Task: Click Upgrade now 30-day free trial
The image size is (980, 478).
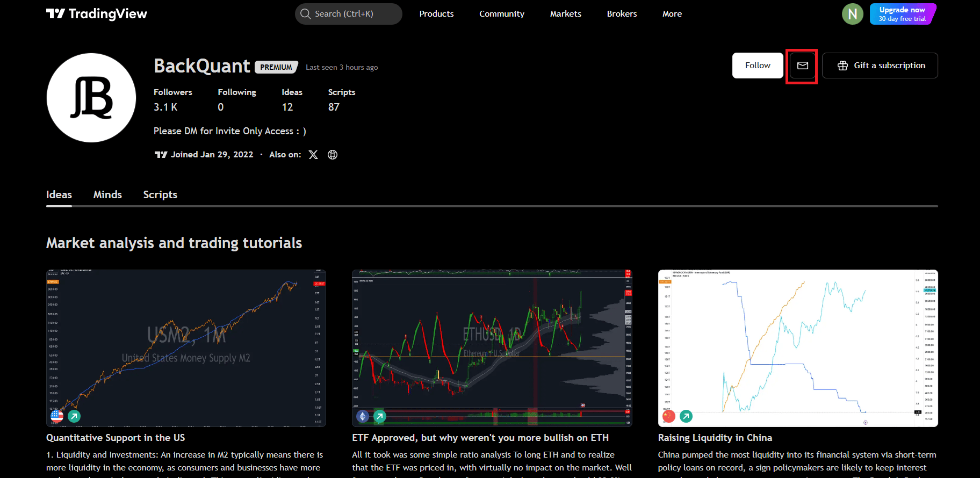Action: tap(903, 14)
